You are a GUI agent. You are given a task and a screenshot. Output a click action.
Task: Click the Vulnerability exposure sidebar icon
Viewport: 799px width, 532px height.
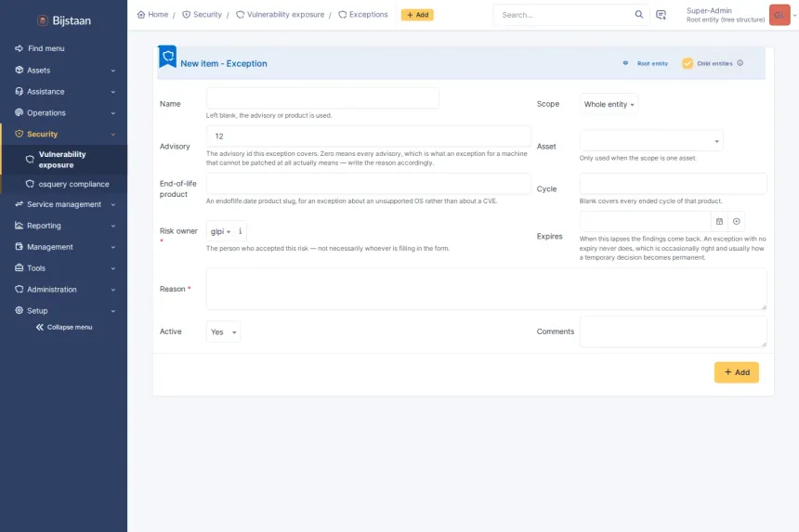(30, 160)
